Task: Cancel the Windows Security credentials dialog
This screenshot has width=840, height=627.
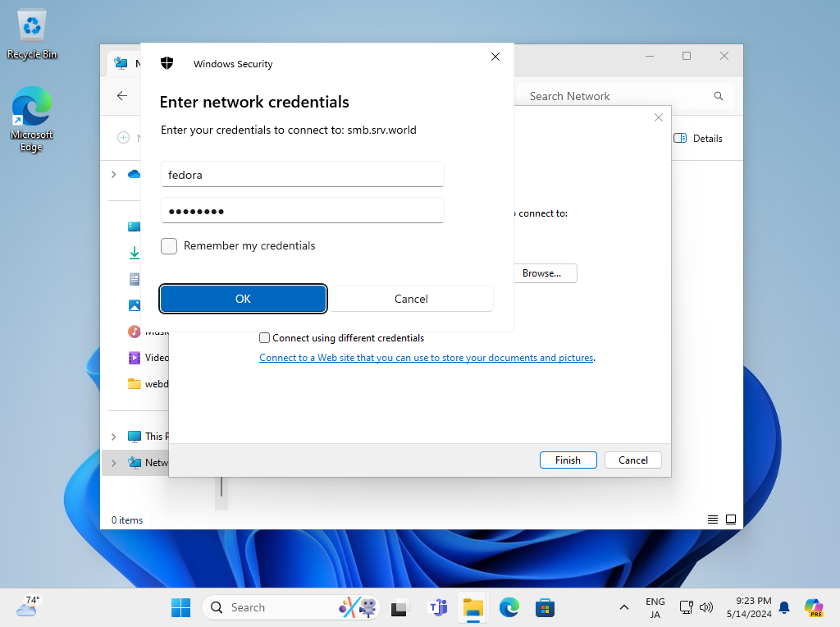Action: tap(411, 299)
